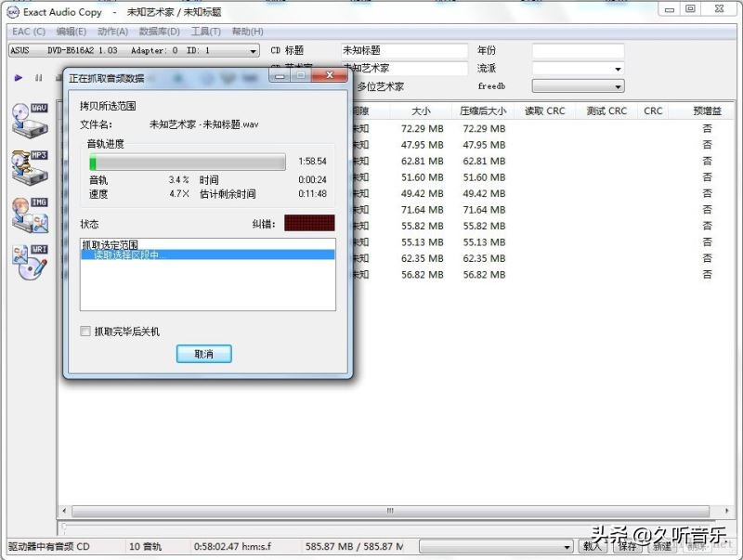The height and width of the screenshot is (560, 743).
Task: Click the MP3 compressed copy icon
Action: (30, 168)
